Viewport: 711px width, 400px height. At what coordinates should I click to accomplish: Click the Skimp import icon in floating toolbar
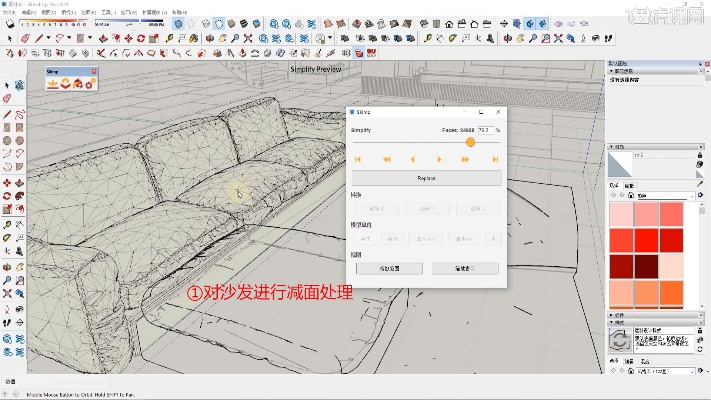pos(54,84)
